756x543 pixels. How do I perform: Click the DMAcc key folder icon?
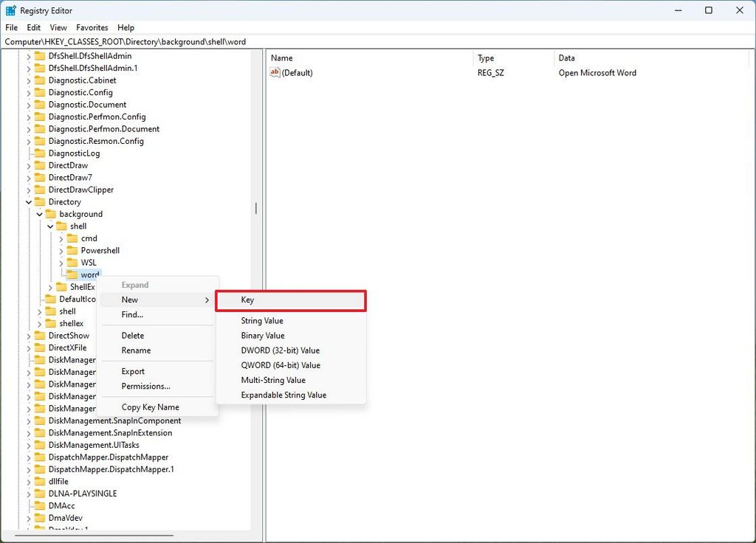41,505
